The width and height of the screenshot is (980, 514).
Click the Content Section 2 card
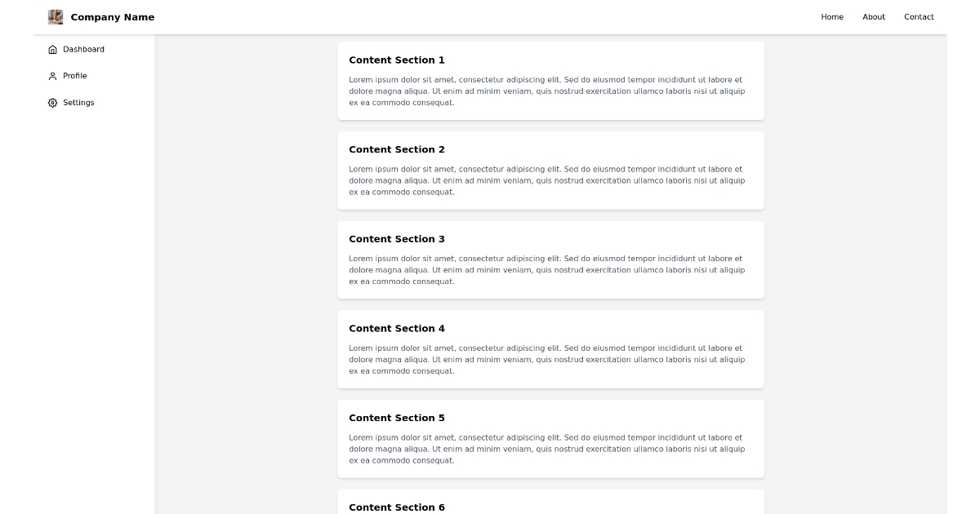tap(550, 170)
